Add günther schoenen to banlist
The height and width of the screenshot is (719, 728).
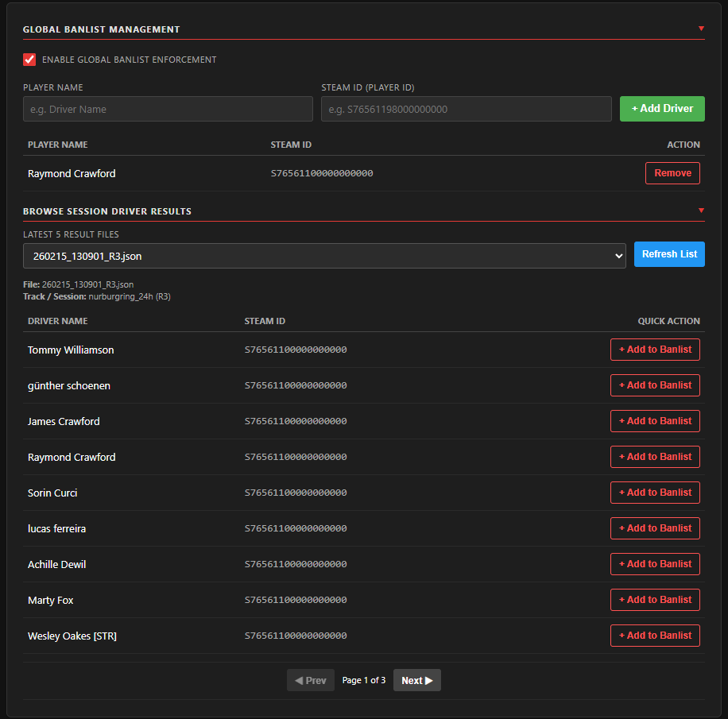pos(655,385)
